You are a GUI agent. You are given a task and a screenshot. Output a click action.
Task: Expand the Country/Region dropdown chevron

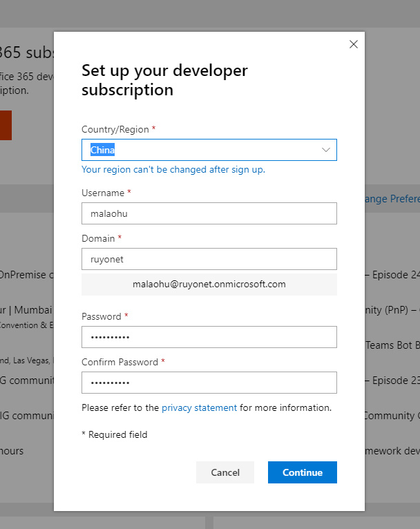(x=326, y=150)
